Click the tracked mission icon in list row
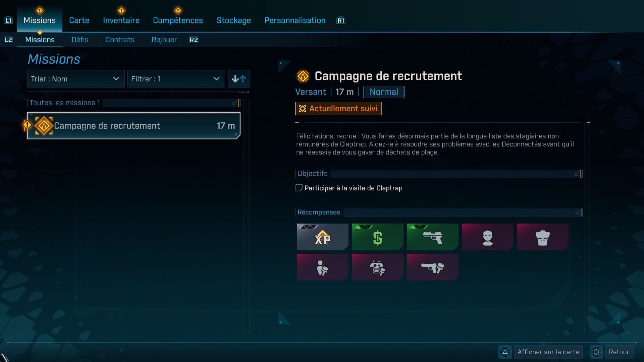This screenshot has width=644, height=362. pyautogui.click(x=44, y=126)
